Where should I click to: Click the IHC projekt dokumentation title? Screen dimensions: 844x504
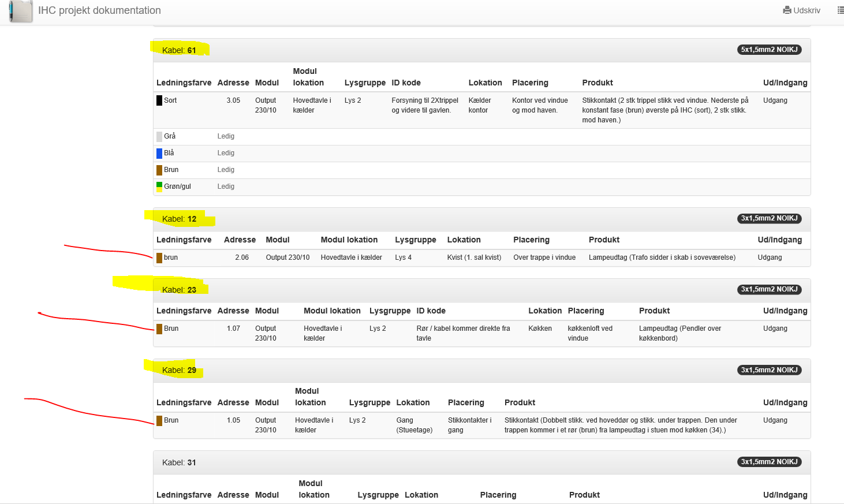[x=99, y=10]
